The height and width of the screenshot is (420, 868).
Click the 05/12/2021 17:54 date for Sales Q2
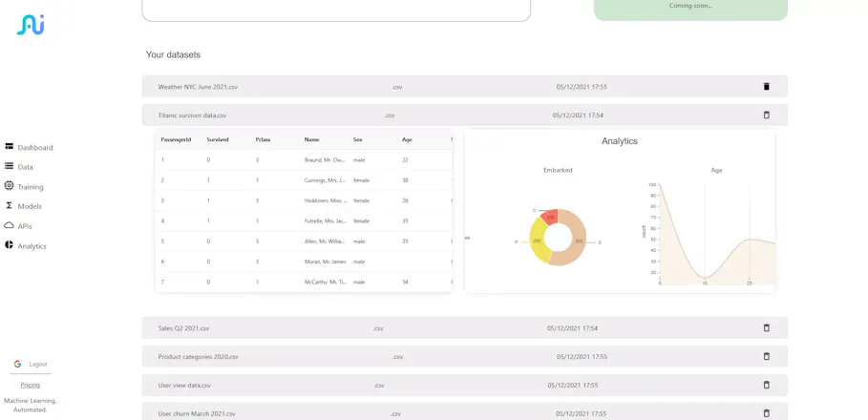click(x=572, y=328)
